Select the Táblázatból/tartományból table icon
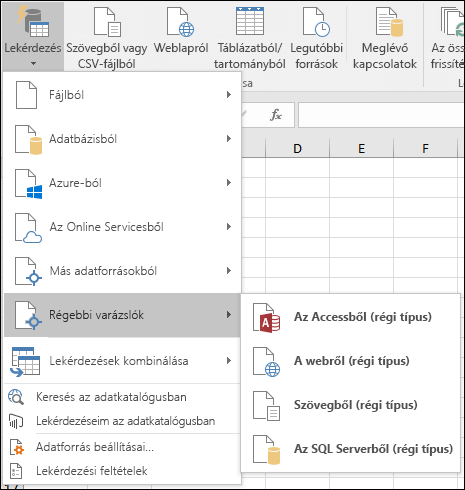The image size is (465, 490). click(x=250, y=21)
